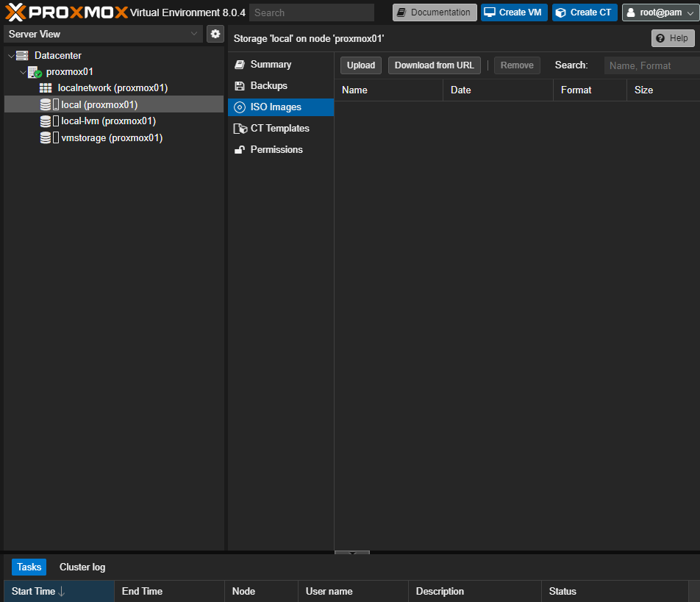Screen dimensions: 700x602
Task: Switch to the Cluster log tab
Action: [x=82, y=567]
